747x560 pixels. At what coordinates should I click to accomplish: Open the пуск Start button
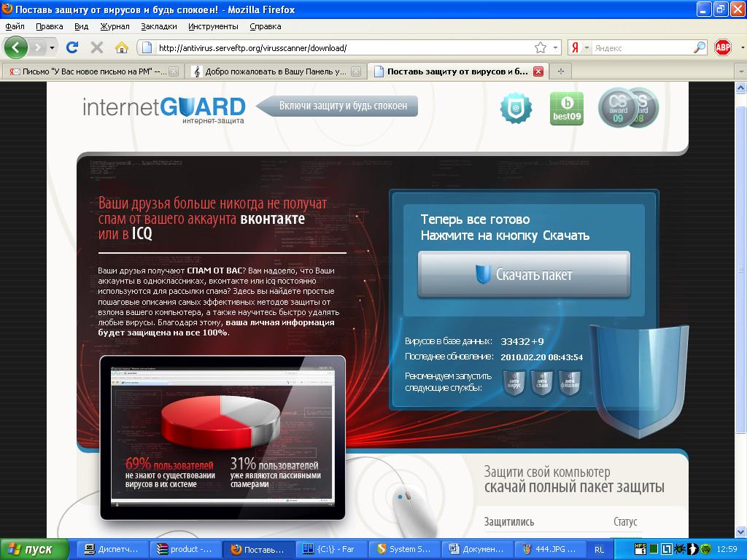click(34, 549)
